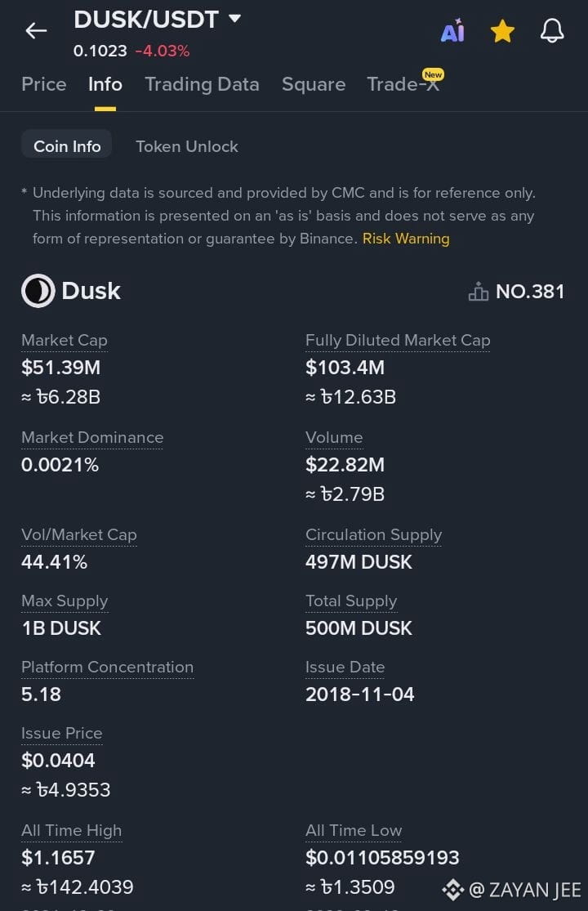Click the Dusk coin logo
The width and height of the screenshot is (588, 911).
point(38,291)
